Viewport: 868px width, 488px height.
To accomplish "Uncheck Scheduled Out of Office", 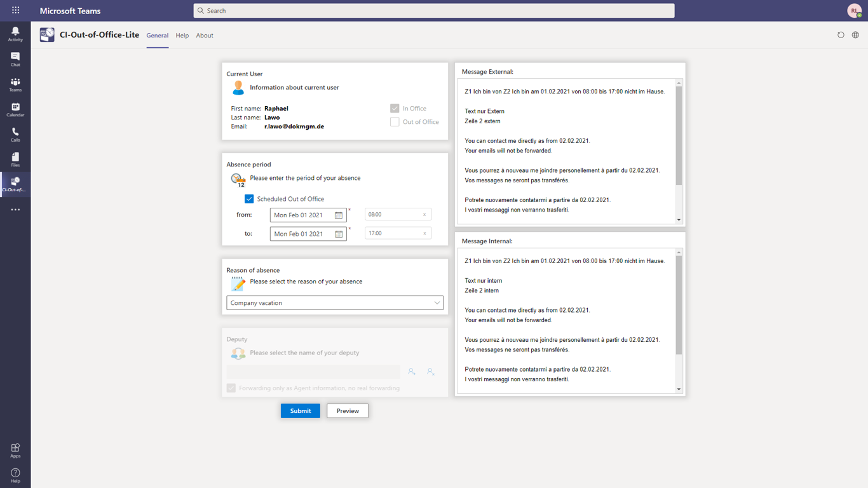I will [x=249, y=199].
